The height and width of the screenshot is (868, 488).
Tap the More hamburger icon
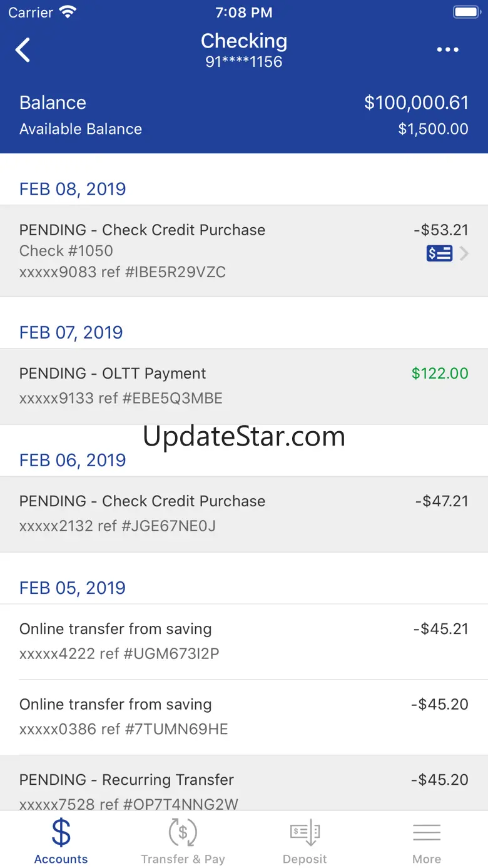tap(427, 833)
